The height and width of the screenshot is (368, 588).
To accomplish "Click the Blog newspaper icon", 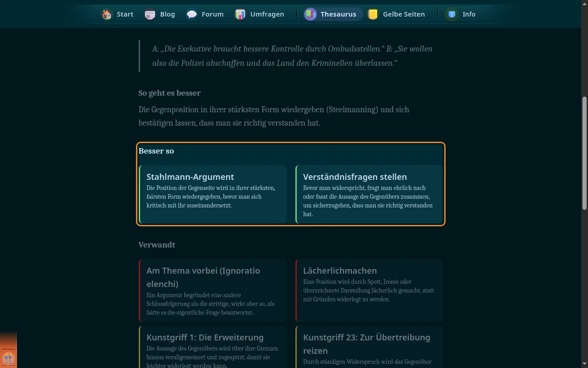I will tap(150, 14).
